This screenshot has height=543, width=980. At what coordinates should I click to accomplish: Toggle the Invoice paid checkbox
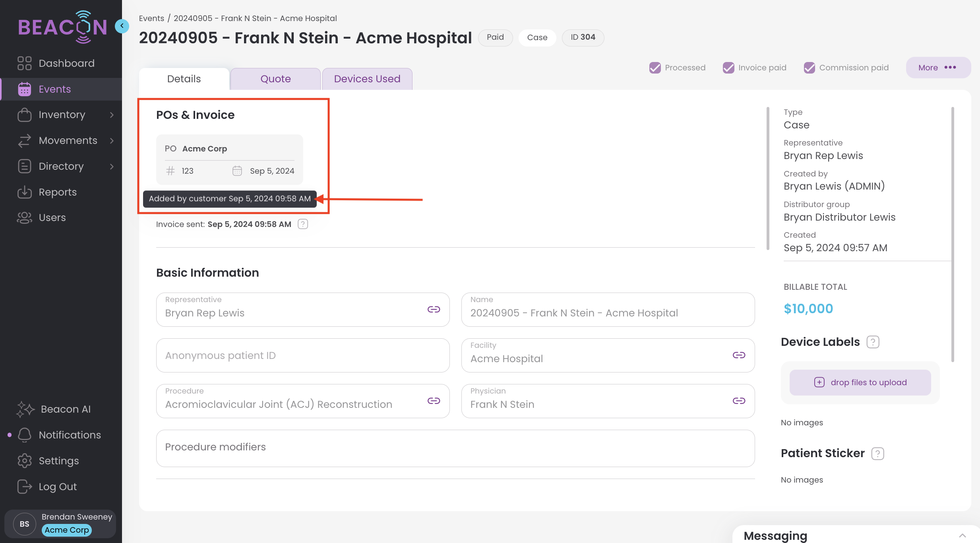pyautogui.click(x=728, y=68)
